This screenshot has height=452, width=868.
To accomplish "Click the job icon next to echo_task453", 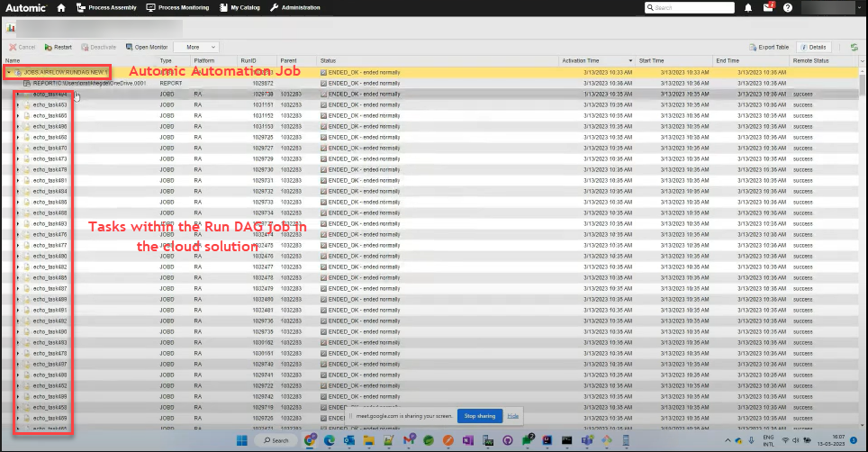I will [27, 105].
